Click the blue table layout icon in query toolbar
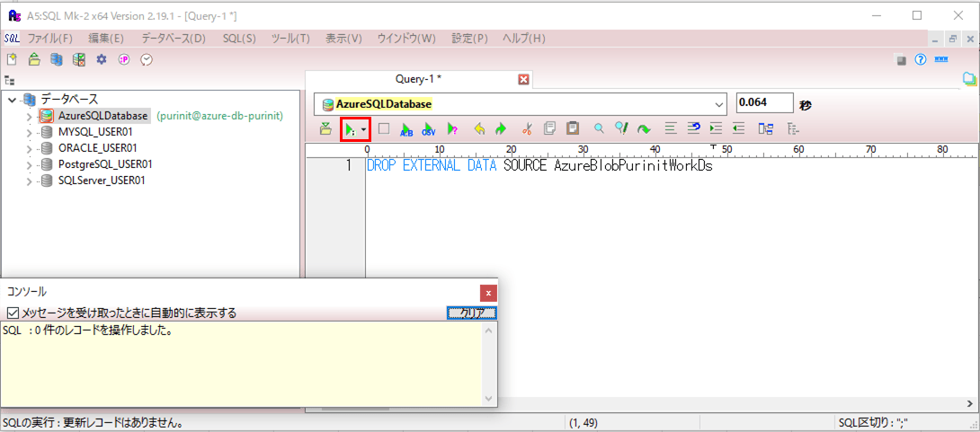980x432 pixels. pyautogui.click(x=766, y=128)
